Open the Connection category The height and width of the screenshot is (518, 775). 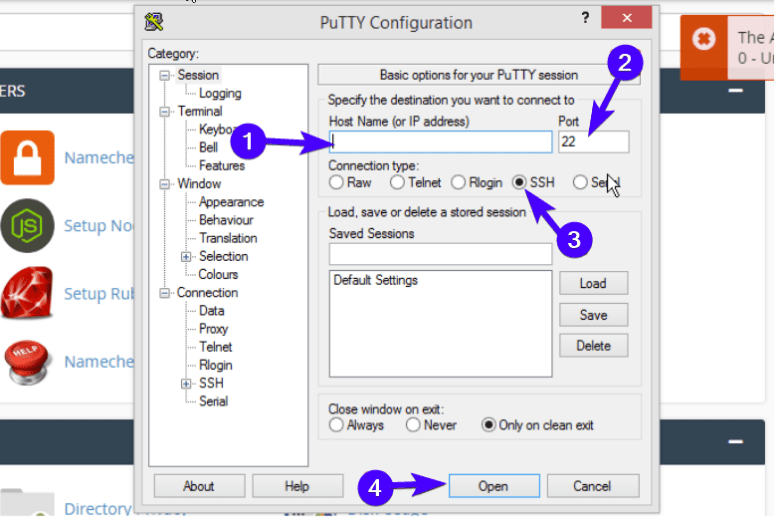[207, 293]
